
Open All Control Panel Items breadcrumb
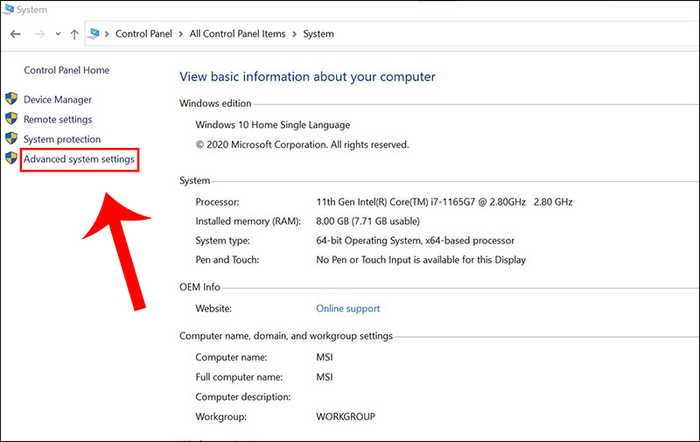point(238,34)
